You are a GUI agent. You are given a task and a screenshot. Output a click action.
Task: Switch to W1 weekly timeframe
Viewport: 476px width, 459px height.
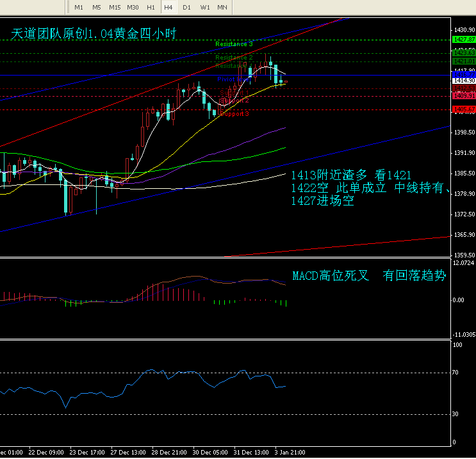[204, 7]
